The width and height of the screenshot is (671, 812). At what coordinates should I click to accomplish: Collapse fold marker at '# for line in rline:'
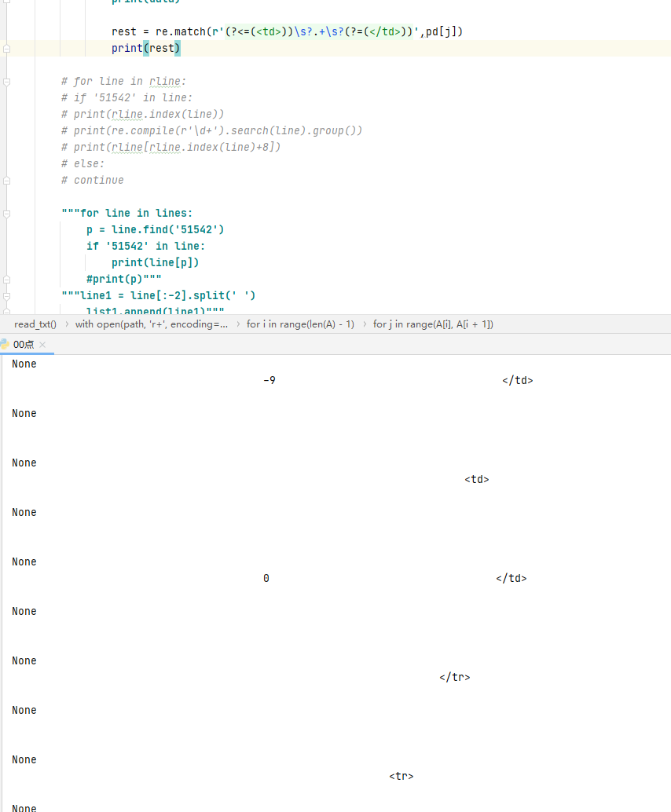click(6, 82)
